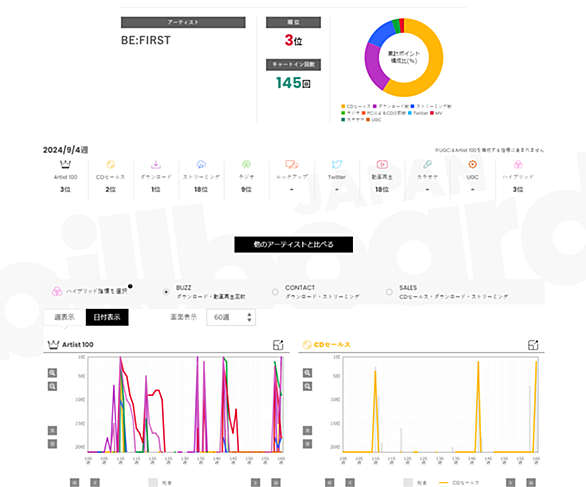
Task: Click the UGC legend entry under the donut
Action: (x=374, y=120)
